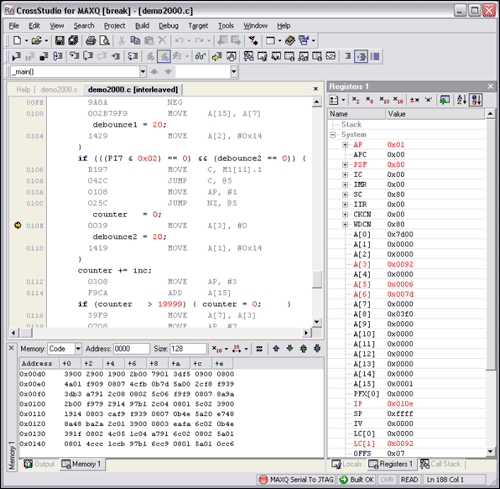Toggle the highlighted indent view button at toolbar end

(361, 56)
